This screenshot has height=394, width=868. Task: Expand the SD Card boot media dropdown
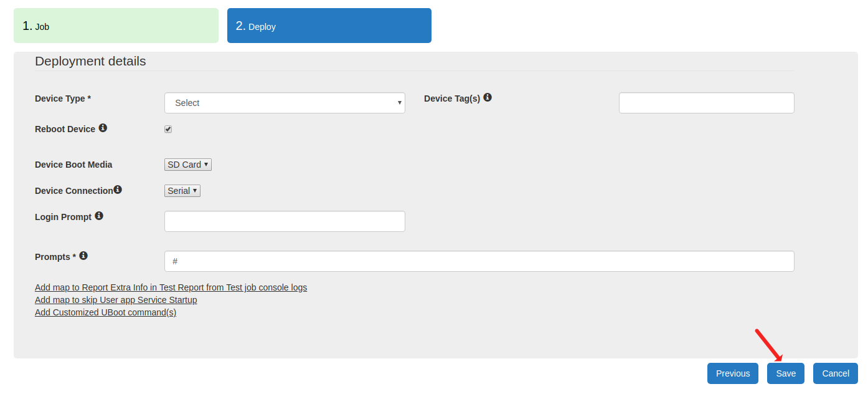click(188, 165)
